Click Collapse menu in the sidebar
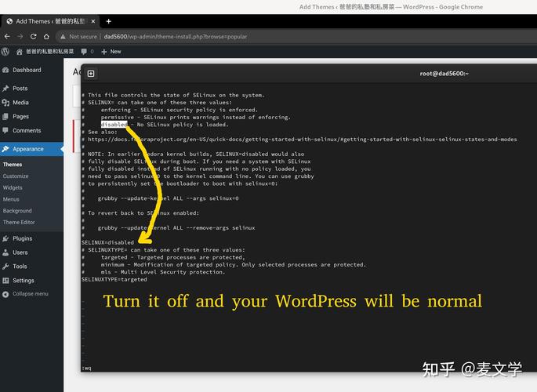 pos(31,294)
